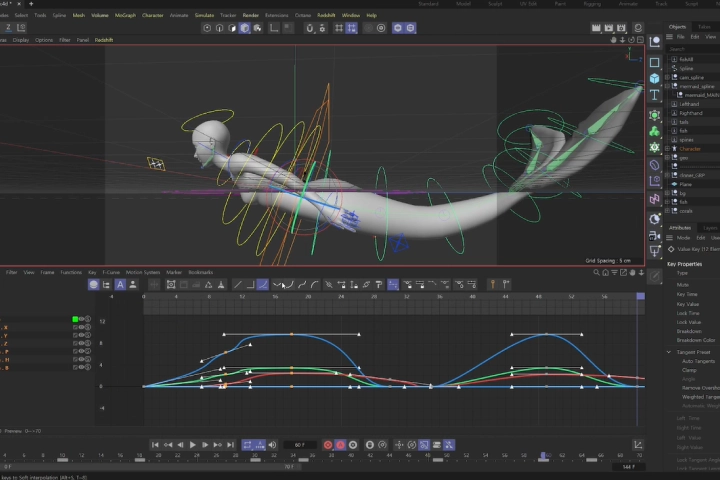
Task: Switch to Dope Sheet mode icon
Action: [x=94, y=285]
